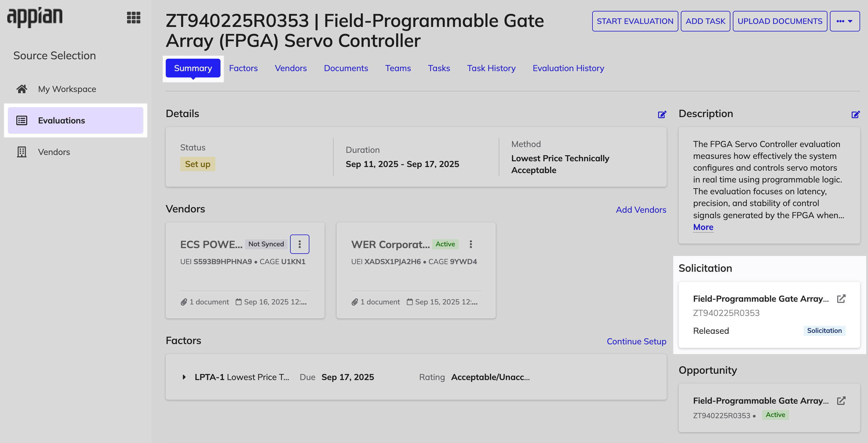Open Solicitation record in new window icon
The image size is (868, 443).
pyautogui.click(x=841, y=299)
